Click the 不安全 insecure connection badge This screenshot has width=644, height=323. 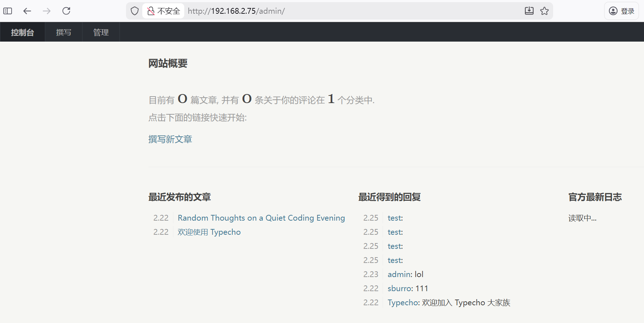(x=164, y=11)
